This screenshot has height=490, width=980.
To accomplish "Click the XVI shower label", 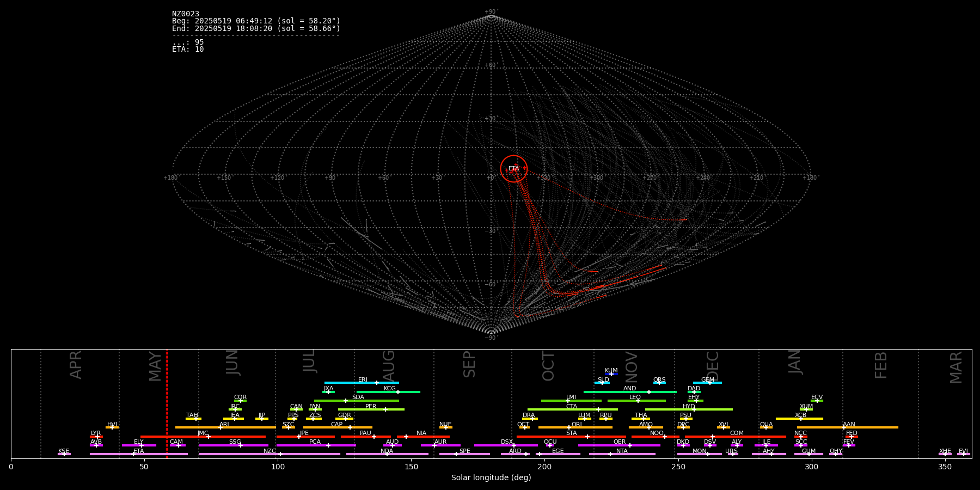I will (724, 424).
